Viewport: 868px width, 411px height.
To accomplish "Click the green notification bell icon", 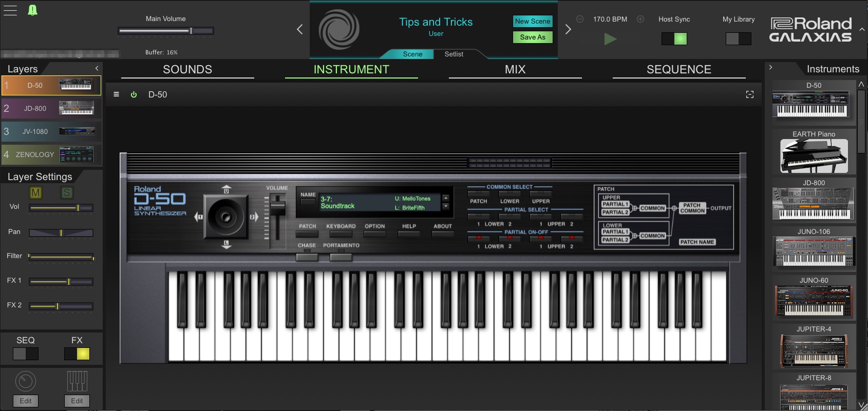I will pyautogui.click(x=32, y=10).
